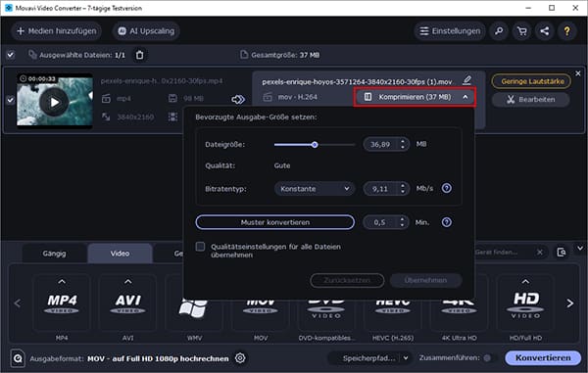Click the share icon in the top toolbar

pyautogui.click(x=545, y=31)
